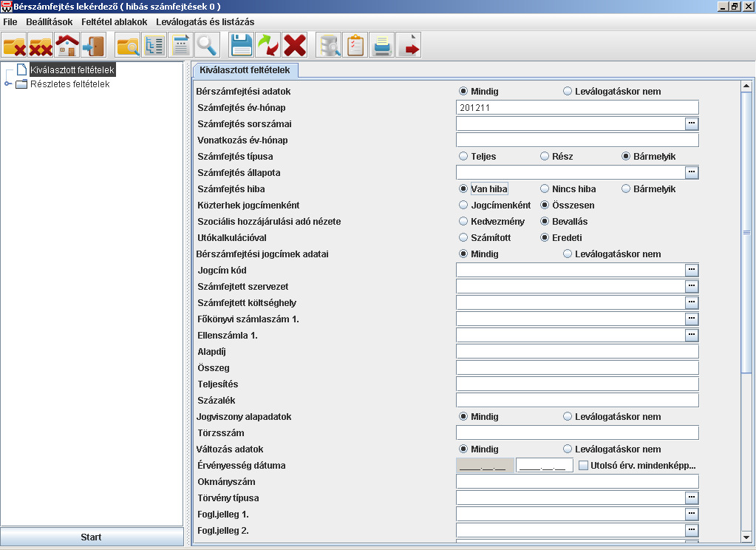Click the tree list view toolbar icon
Screen dimensions: 756x550
pos(154,45)
